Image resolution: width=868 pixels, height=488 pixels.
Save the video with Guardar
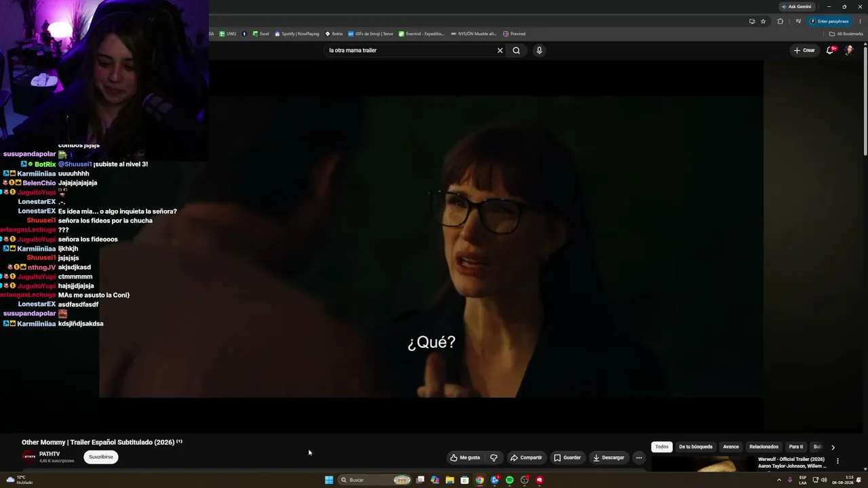(x=568, y=457)
